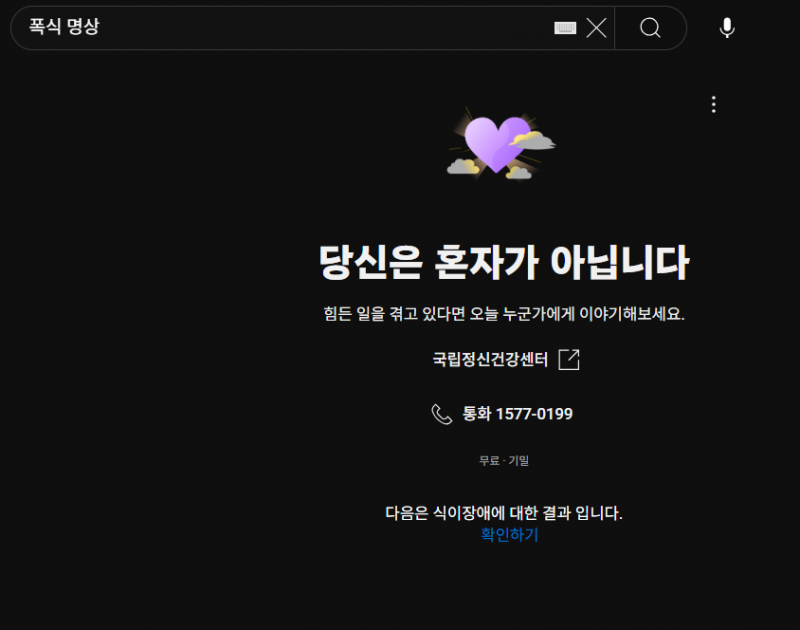Click the heading '당신은 혼자가 아닙니다'

click(x=504, y=262)
